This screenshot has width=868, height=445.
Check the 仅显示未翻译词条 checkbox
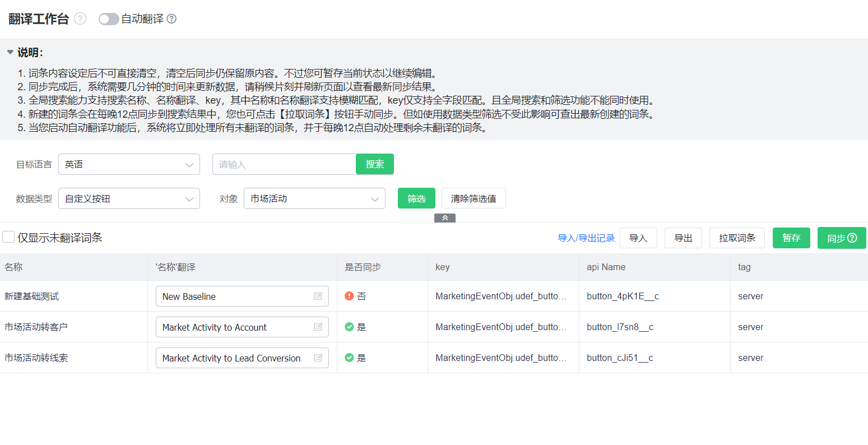[x=8, y=237]
